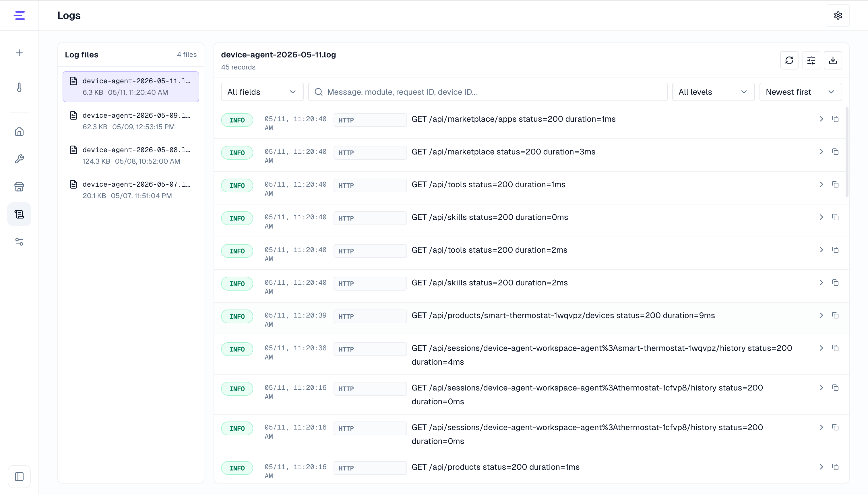Copy the /api/products duration=1ms entry
The image size is (868, 495).
pyautogui.click(x=835, y=467)
